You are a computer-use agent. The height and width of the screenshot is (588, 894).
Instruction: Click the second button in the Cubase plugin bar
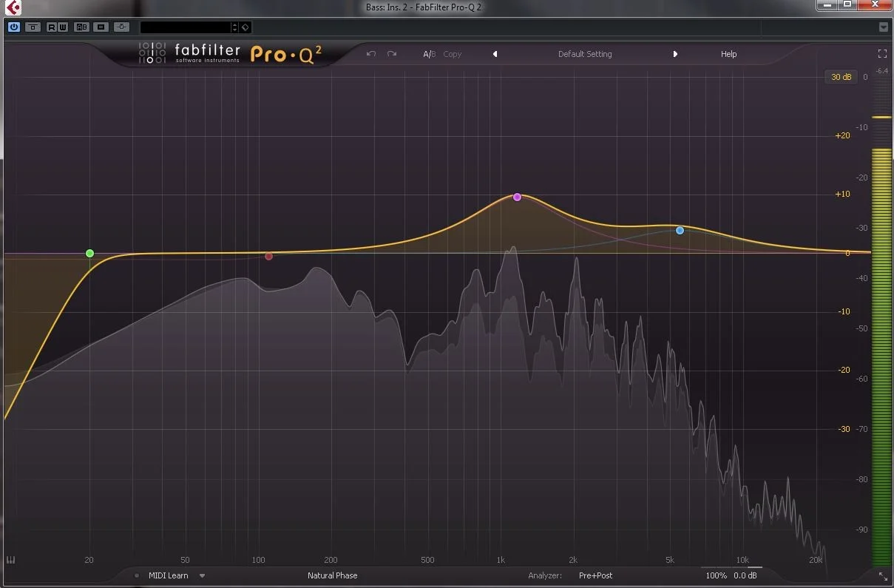coord(33,27)
